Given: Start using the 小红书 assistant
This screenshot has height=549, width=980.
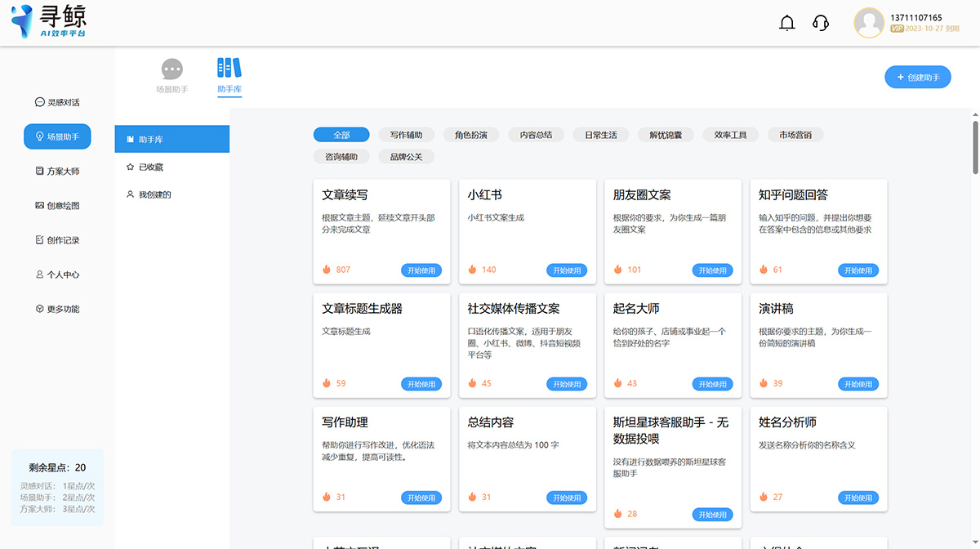Looking at the screenshot, I should click(x=567, y=270).
